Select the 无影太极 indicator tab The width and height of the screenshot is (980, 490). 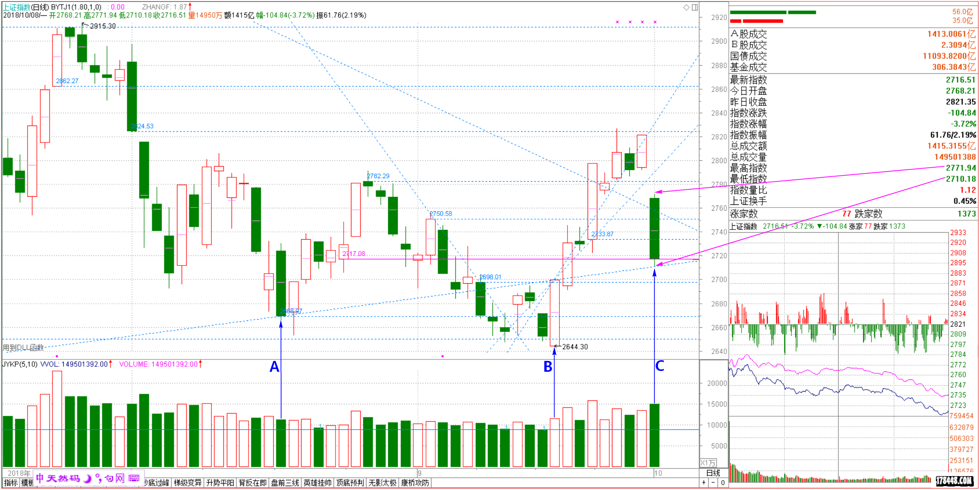pyautogui.click(x=382, y=483)
